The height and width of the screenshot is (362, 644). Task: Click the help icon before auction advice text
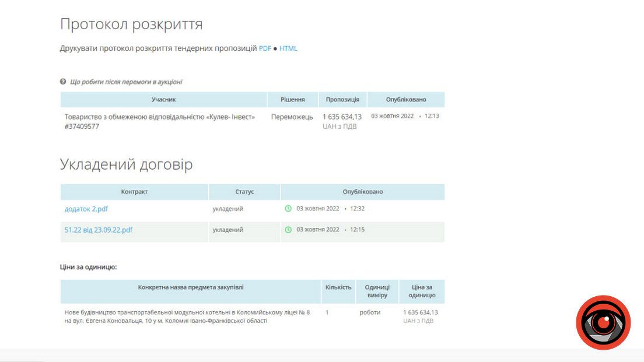click(62, 82)
